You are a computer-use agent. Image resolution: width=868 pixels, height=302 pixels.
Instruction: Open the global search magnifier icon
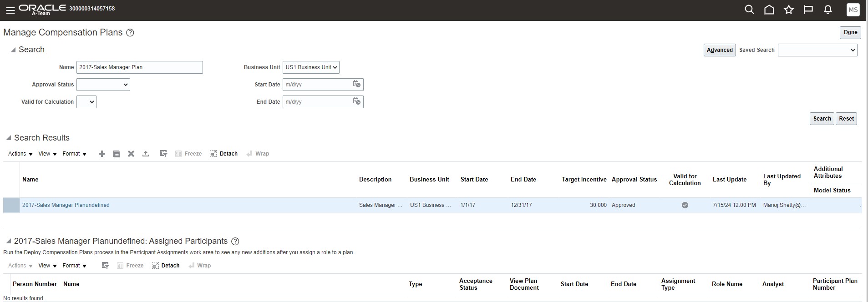point(749,10)
